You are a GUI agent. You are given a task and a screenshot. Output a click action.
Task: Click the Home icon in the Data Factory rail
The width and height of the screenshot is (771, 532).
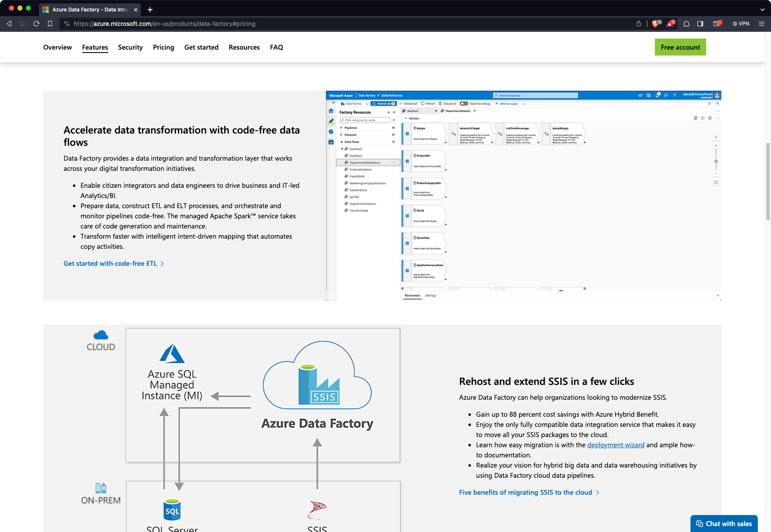pos(331,111)
